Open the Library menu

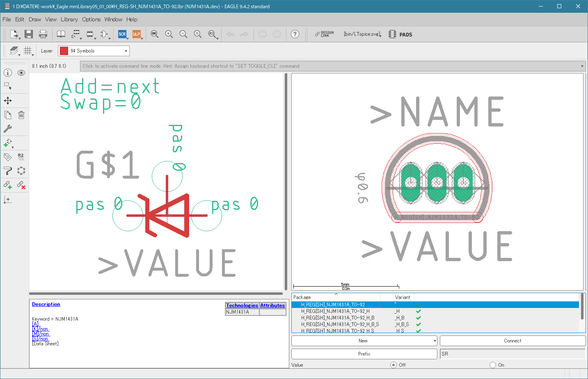(x=69, y=19)
